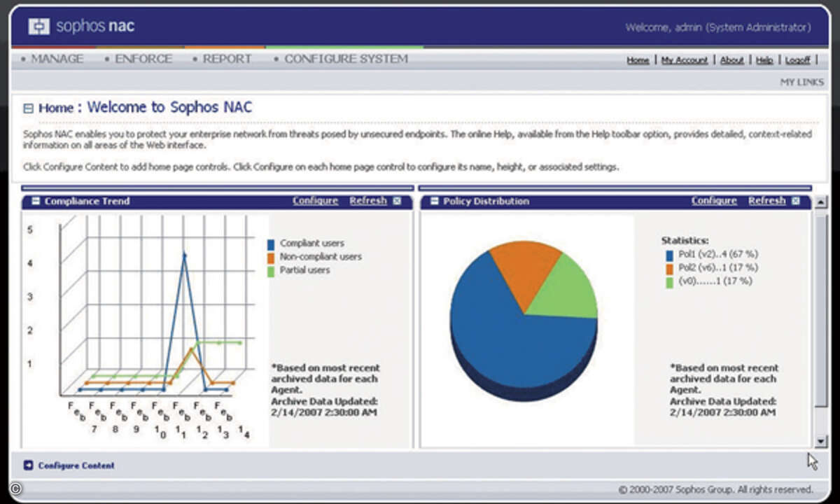Screen dimensions: 840x504
Task: Click the Configure Content link
Action: (x=76, y=465)
